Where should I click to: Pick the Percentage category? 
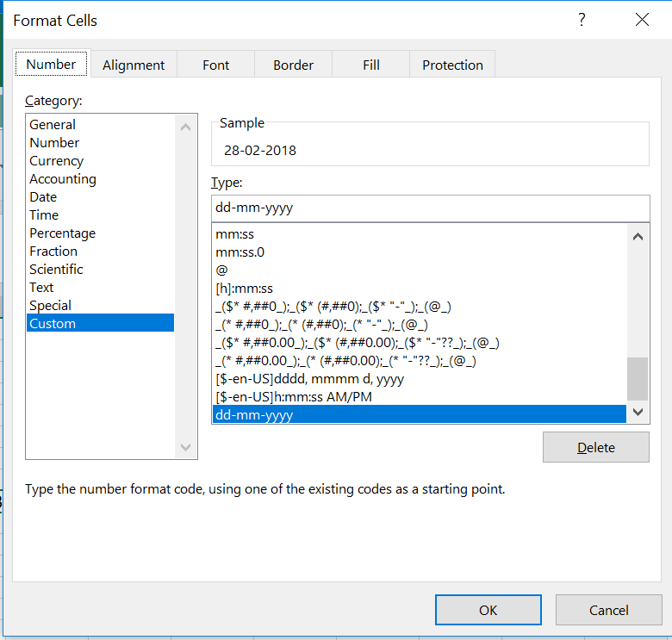[x=100, y=233]
